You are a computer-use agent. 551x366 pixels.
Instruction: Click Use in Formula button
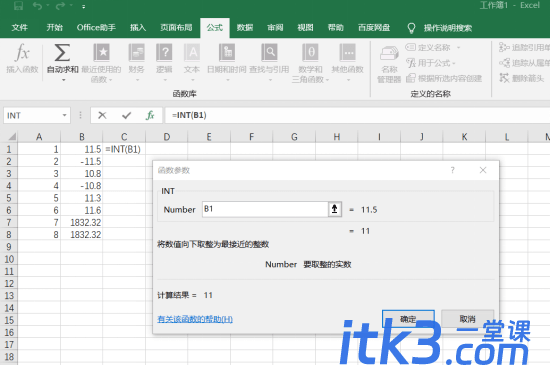430,63
